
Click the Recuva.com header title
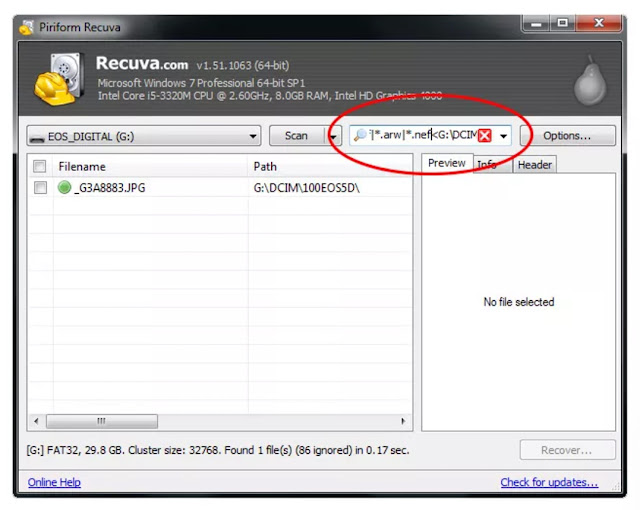[142, 64]
